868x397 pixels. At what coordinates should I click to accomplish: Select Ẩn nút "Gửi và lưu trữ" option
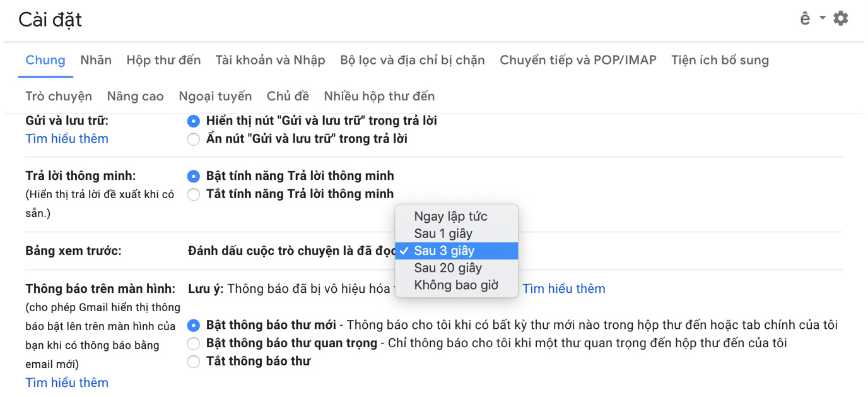(194, 139)
